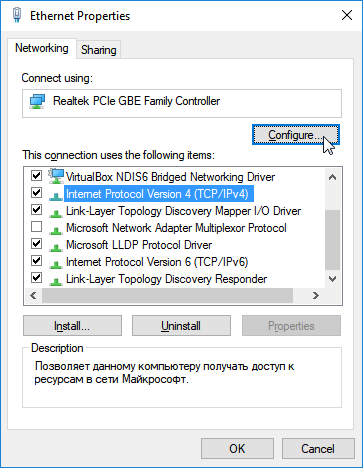Click the Realtek PCIe GBE controller icon
Viewport: 363px width, 468px height.
pos(37,101)
